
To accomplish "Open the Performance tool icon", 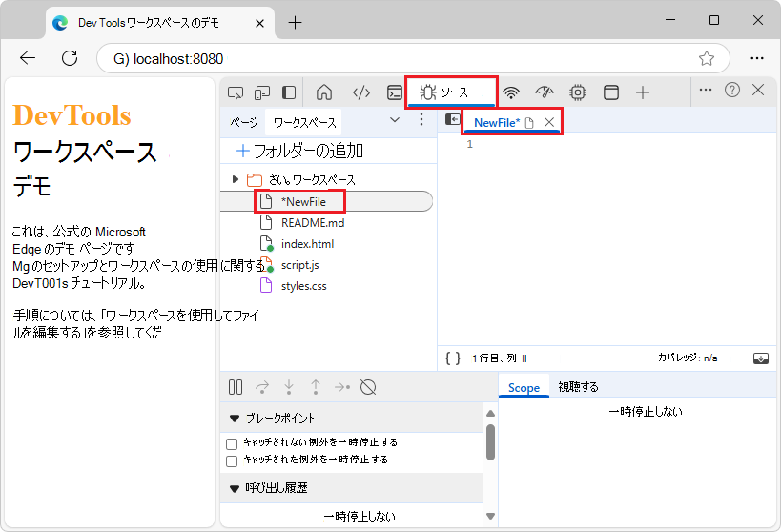I will click(545, 92).
